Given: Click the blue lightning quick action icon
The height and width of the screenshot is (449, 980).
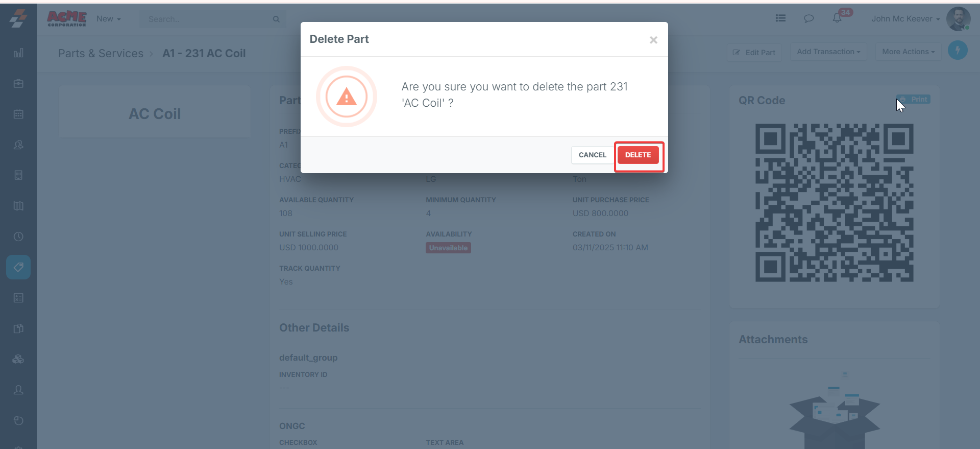Looking at the screenshot, I should (x=958, y=50).
